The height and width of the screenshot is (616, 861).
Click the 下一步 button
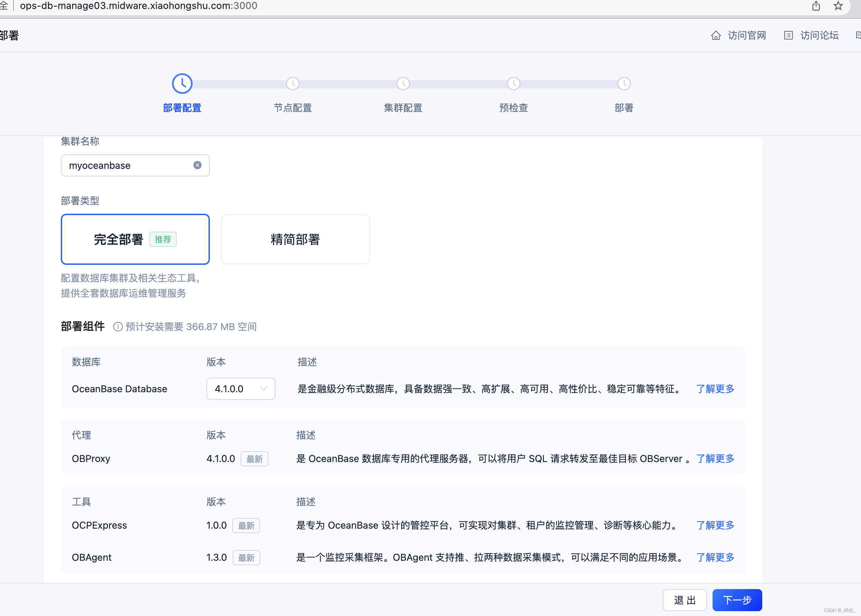click(x=737, y=600)
